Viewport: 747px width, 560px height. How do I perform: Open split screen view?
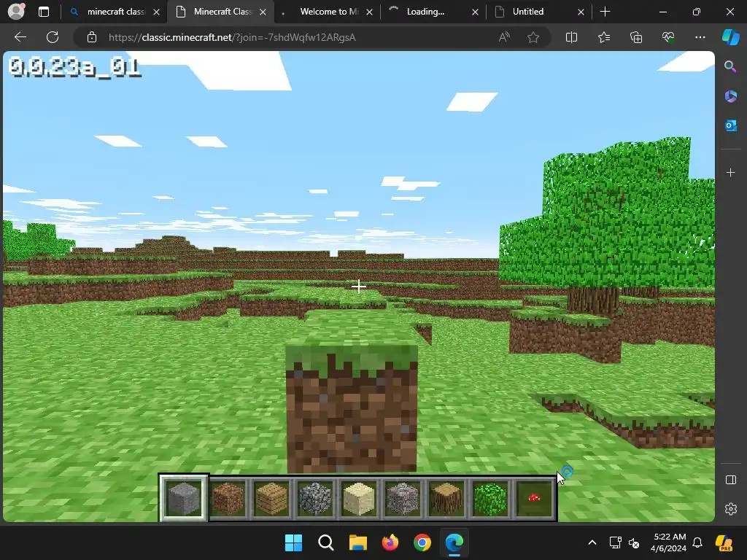(x=571, y=37)
